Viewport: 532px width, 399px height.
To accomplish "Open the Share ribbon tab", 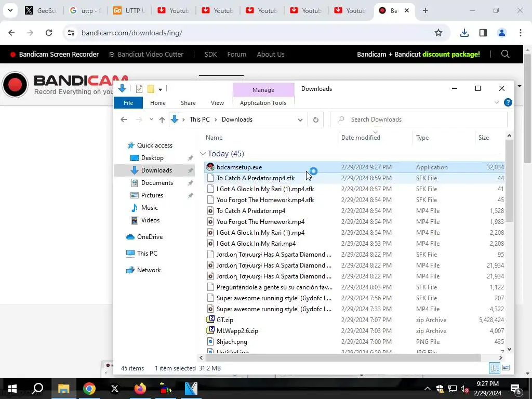I will 188,103.
